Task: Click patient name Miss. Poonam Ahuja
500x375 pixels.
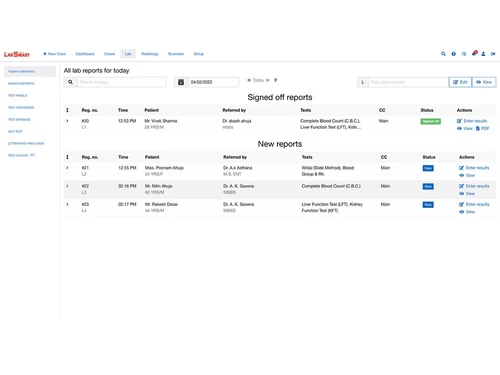Action: (x=164, y=168)
